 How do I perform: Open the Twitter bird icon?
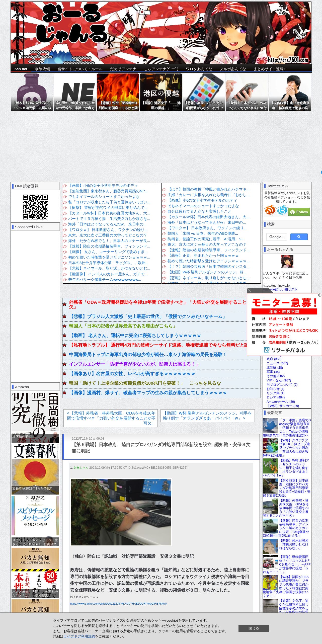282,210
